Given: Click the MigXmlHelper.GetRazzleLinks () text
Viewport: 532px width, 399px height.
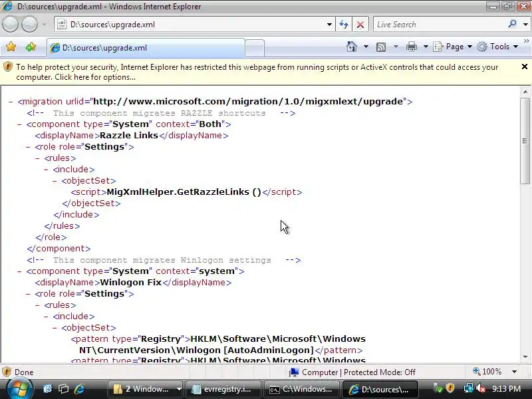Looking at the screenshot, I should (184, 192).
